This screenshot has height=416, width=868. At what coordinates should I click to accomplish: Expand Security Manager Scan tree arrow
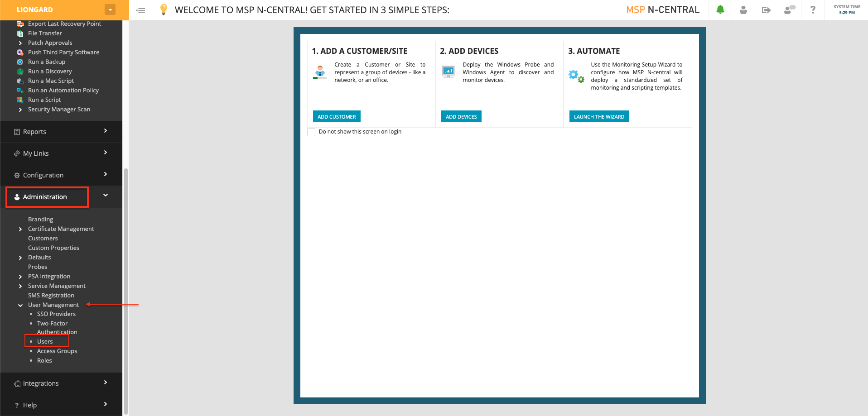click(20, 110)
